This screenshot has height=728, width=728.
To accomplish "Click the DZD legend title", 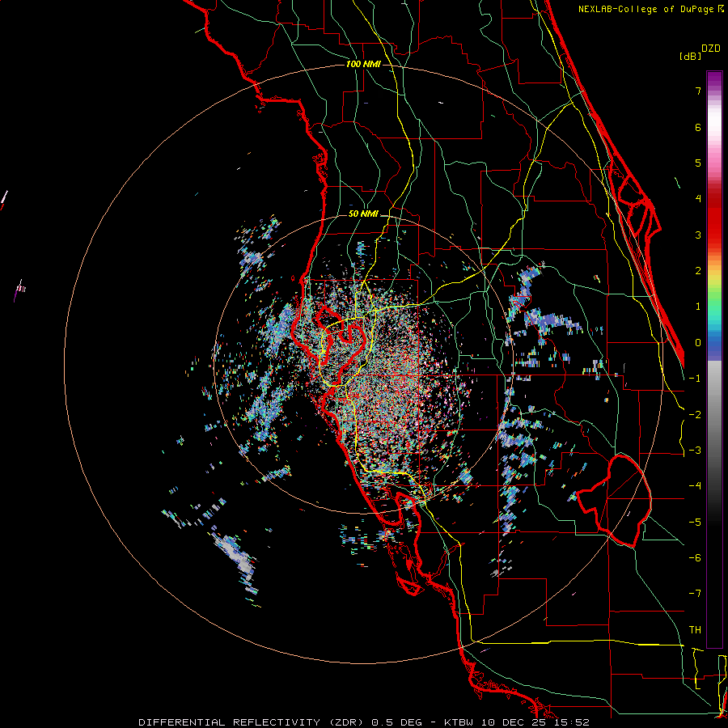I will pyautogui.click(x=711, y=49).
